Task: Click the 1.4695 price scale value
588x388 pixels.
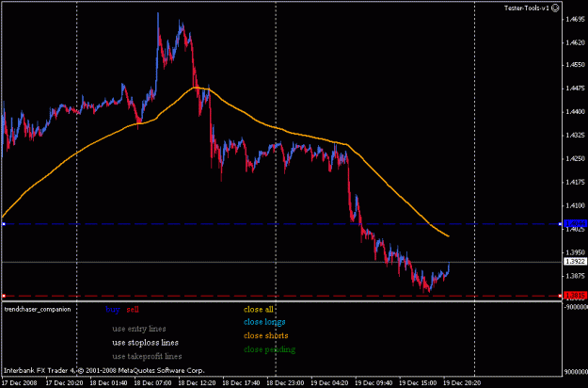Action: tap(575, 19)
